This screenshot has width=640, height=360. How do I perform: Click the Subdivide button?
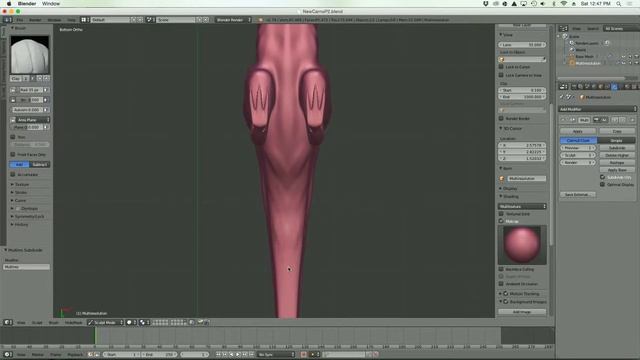click(617, 148)
